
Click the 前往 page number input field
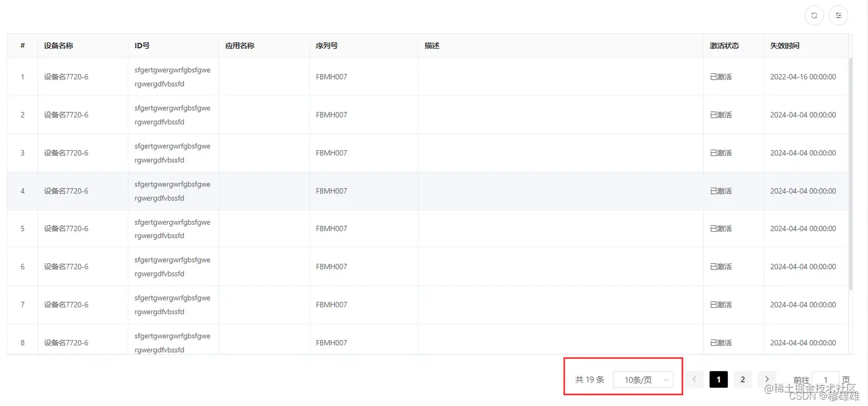click(826, 380)
